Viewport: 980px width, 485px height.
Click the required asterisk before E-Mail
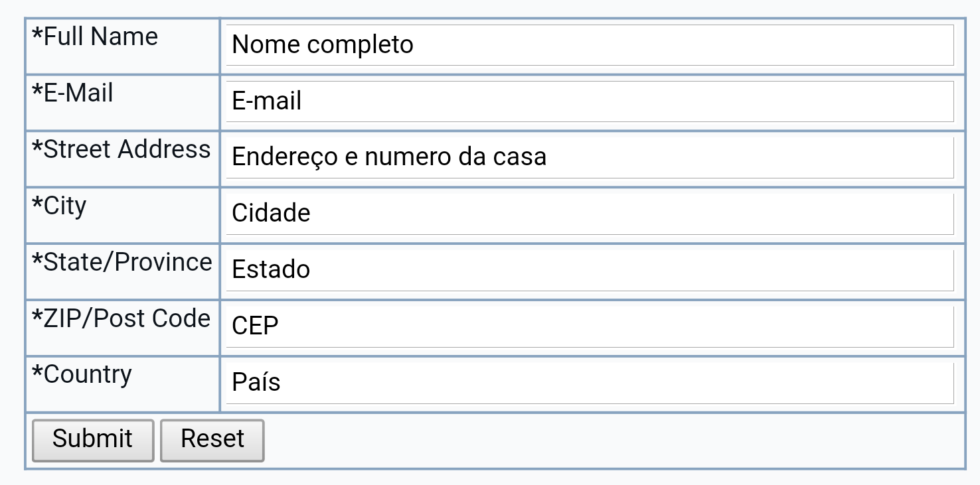pos(37,90)
